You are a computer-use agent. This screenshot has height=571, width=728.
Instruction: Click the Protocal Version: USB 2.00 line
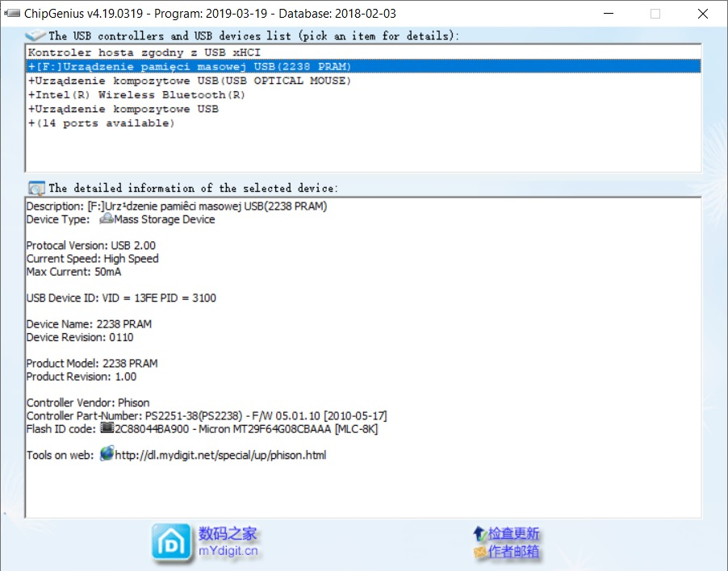90,245
